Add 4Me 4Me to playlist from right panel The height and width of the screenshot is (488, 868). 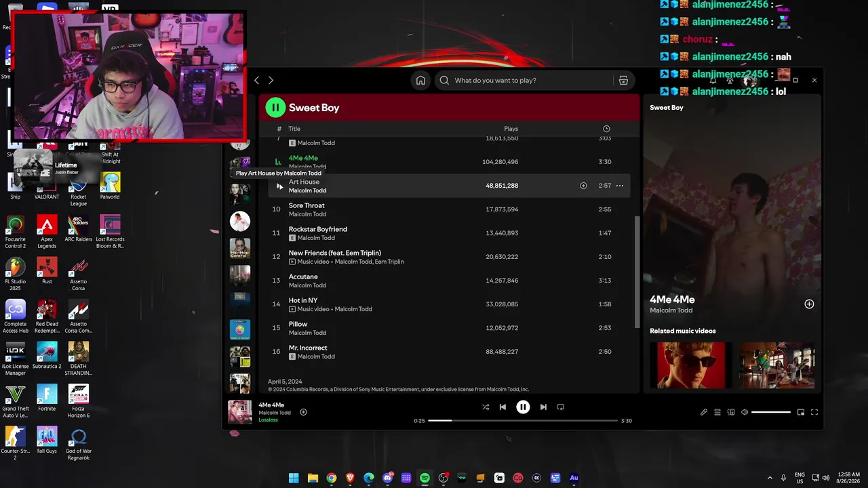pyautogui.click(x=809, y=304)
